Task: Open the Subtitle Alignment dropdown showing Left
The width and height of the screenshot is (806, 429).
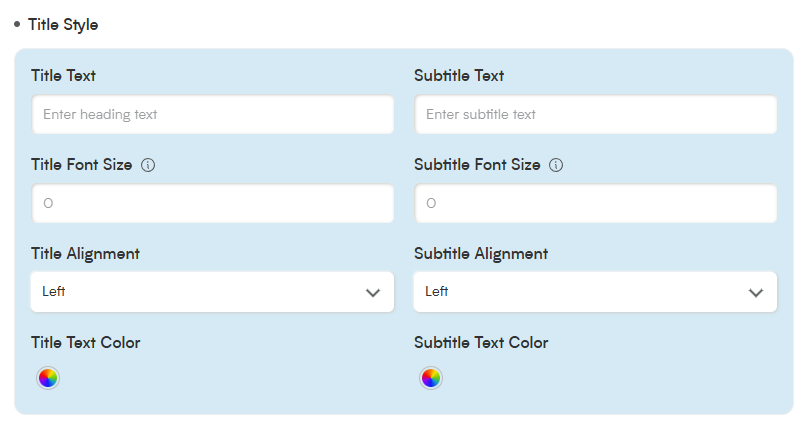Action: [595, 292]
